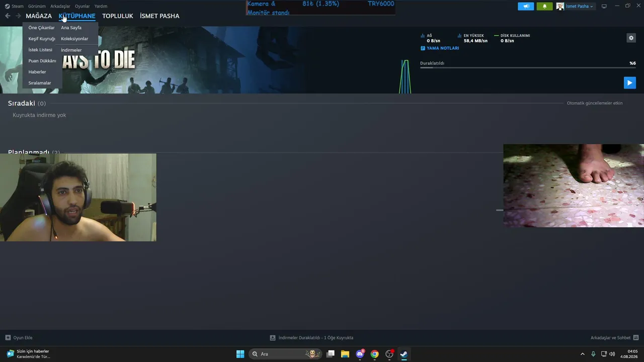Select İndirmeler in the library submenu
Viewport: 644px width, 362px height.
tap(71, 50)
